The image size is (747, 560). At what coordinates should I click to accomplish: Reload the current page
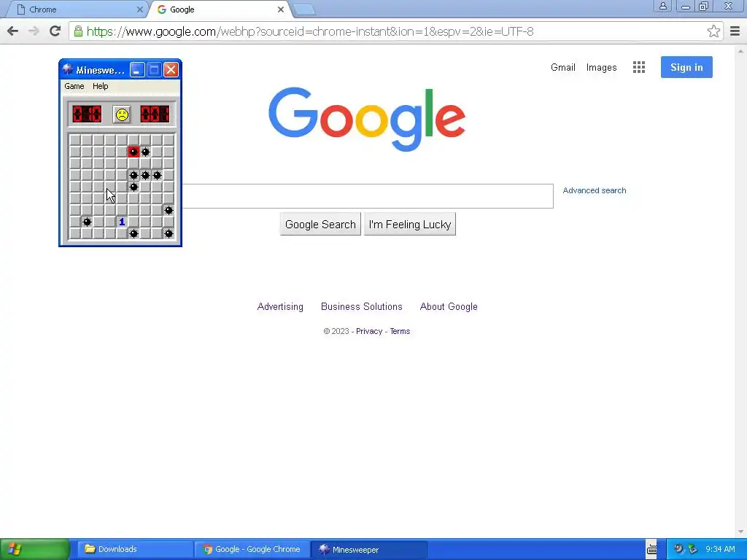(x=55, y=31)
